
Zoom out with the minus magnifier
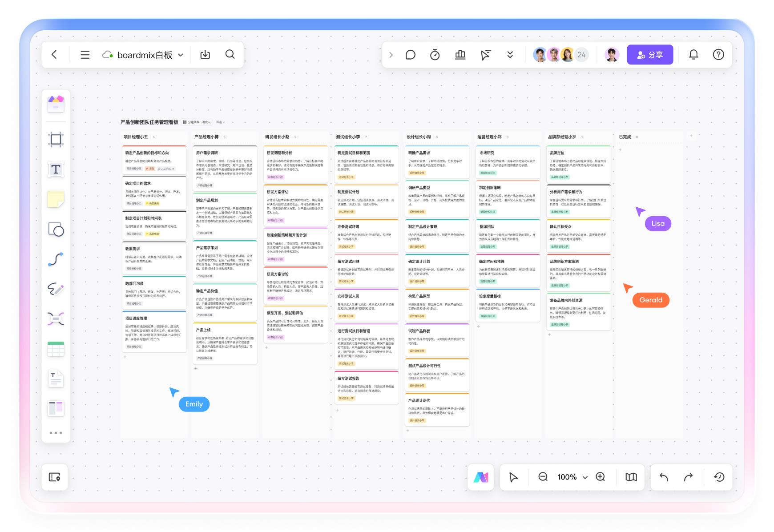pos(543,477)
